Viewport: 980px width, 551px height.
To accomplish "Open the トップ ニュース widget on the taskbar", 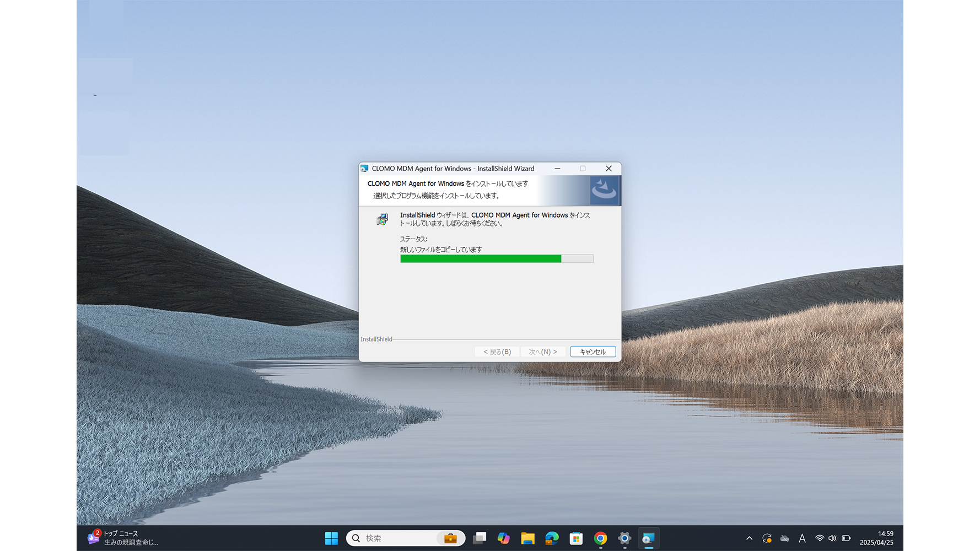I will coord(123,538).
